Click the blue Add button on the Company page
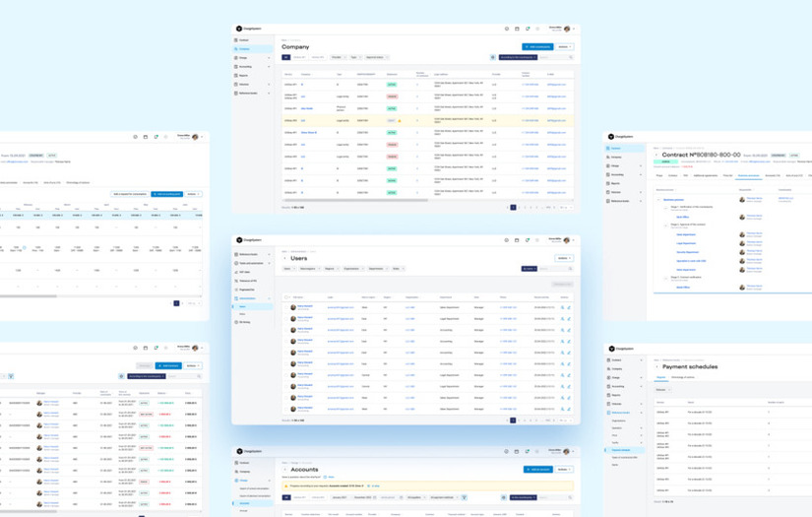This screenshot has width=812, height=517. click(537, 46)
